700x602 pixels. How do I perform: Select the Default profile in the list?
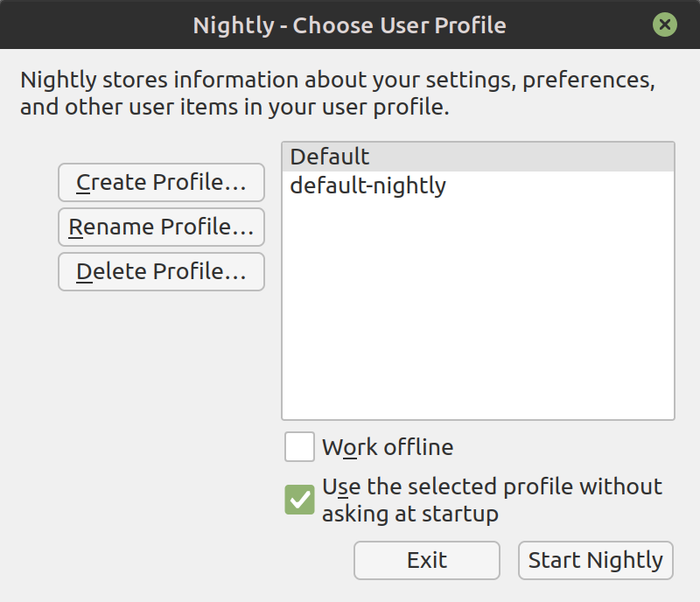(478, 157)
